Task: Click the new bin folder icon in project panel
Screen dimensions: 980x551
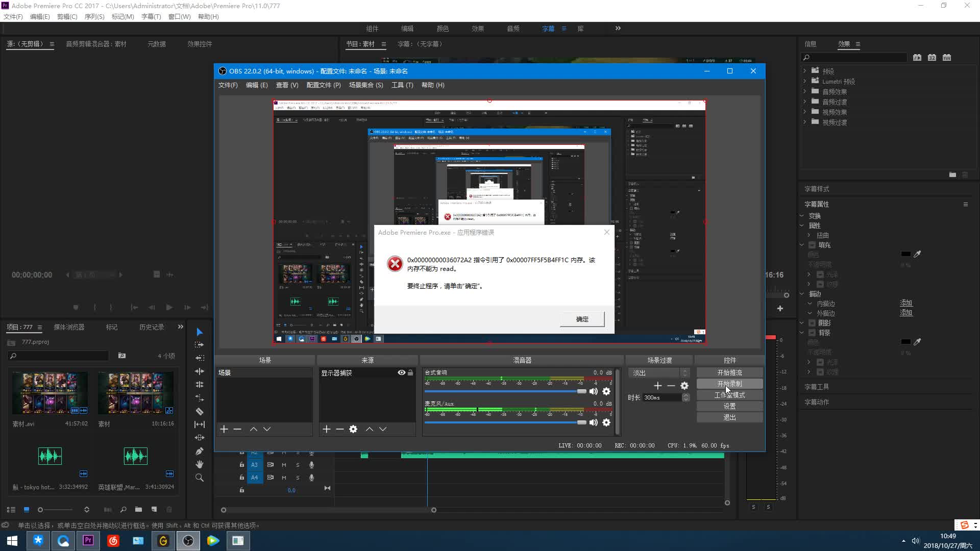Action: pos(138,510)
